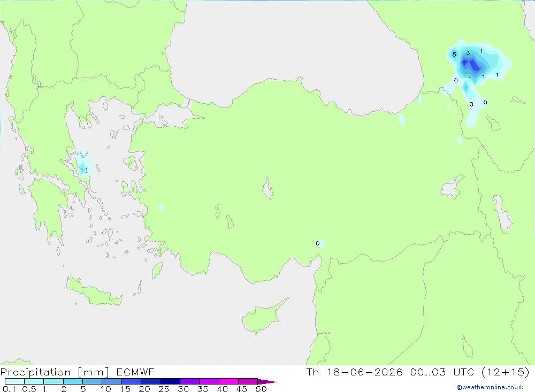Choose the 45–50 mm legend swatch
The width and height of the screenshot is (535, 392).
click(x=248, y=381)
